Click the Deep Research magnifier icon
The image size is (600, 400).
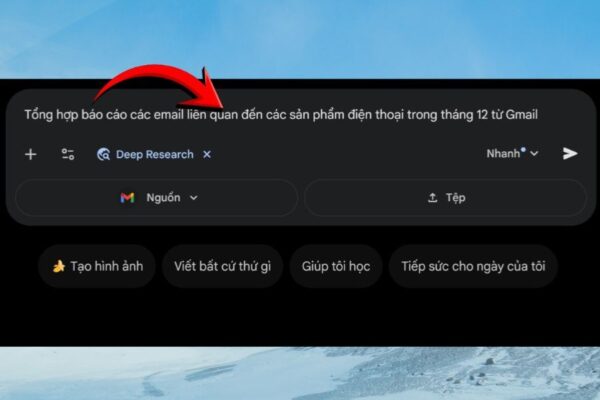point(103,154)
